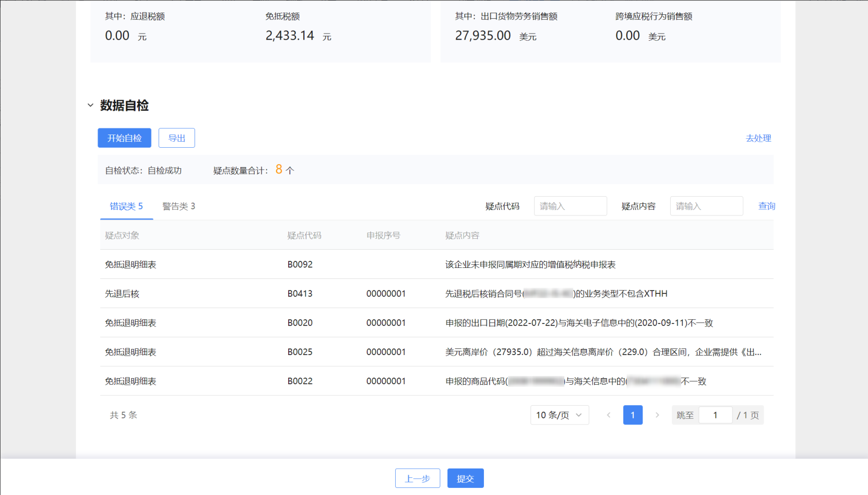Collapse the 数据自检 section chevron

[x=90, y=105]
